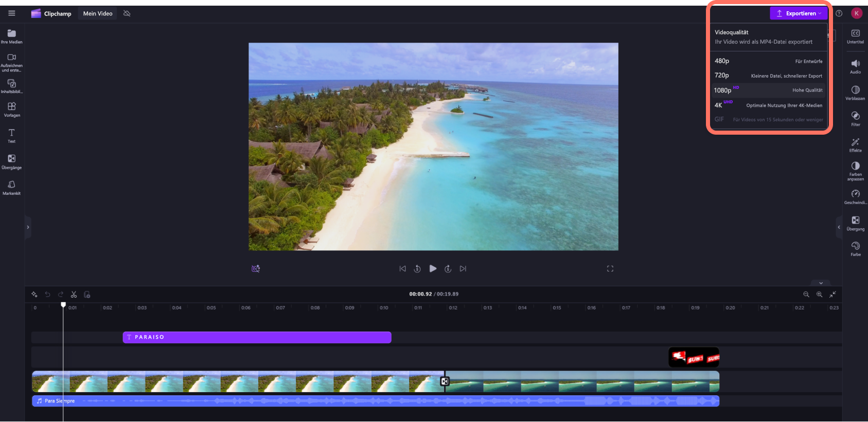Click the split scissors tool
The image size is (868, 422).
pos(74,295)
